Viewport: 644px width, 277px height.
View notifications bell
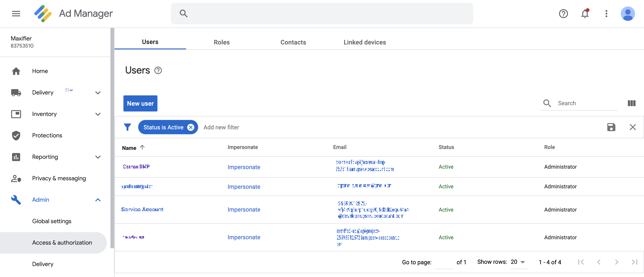coord(585,13)
